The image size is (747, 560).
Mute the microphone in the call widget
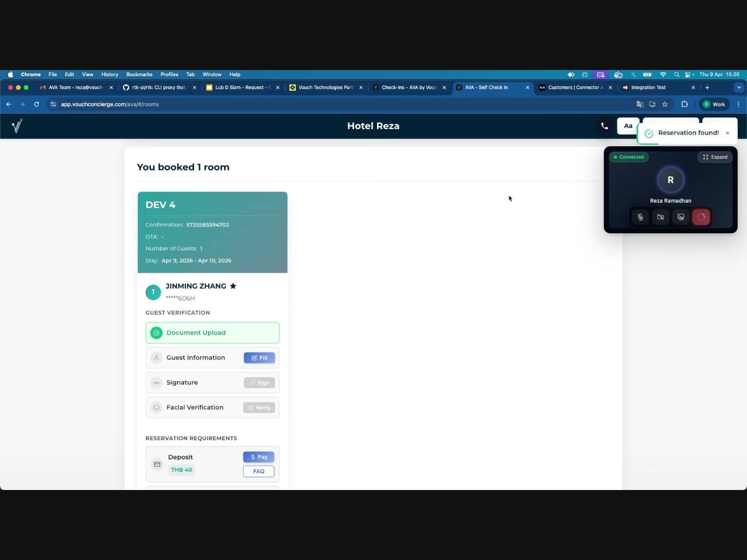[x=640, y=217]
